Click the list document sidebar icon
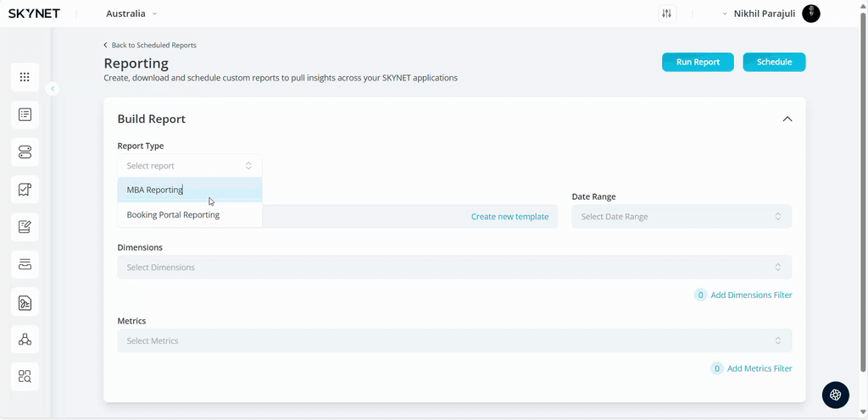 point(25,114)
